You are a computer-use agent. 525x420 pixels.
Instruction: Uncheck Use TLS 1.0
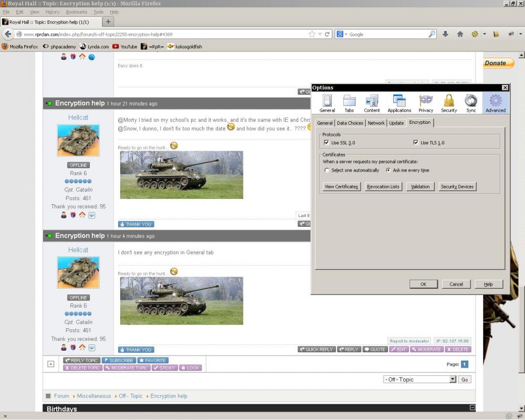pos(416,143)
